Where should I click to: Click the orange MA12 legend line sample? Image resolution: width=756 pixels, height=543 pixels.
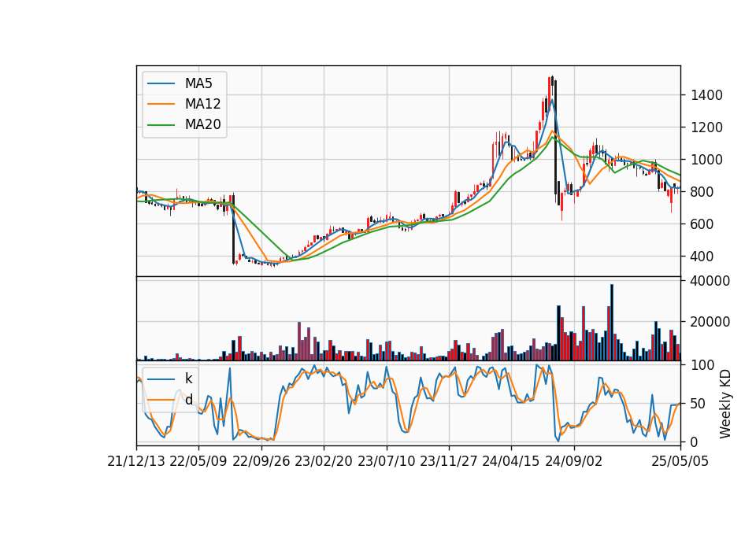pyautogui.click(x=161, y=104)
